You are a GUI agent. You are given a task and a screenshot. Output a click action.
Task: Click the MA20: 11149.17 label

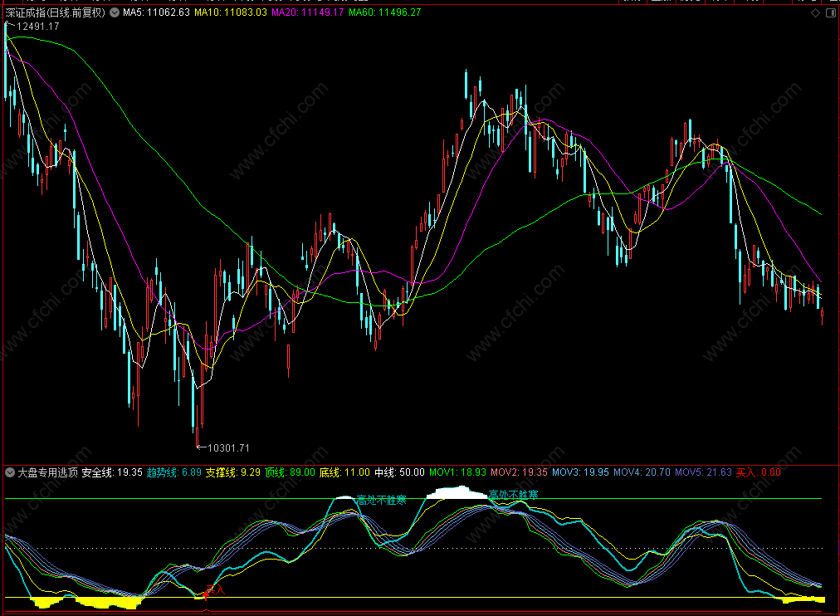point(307,12)
